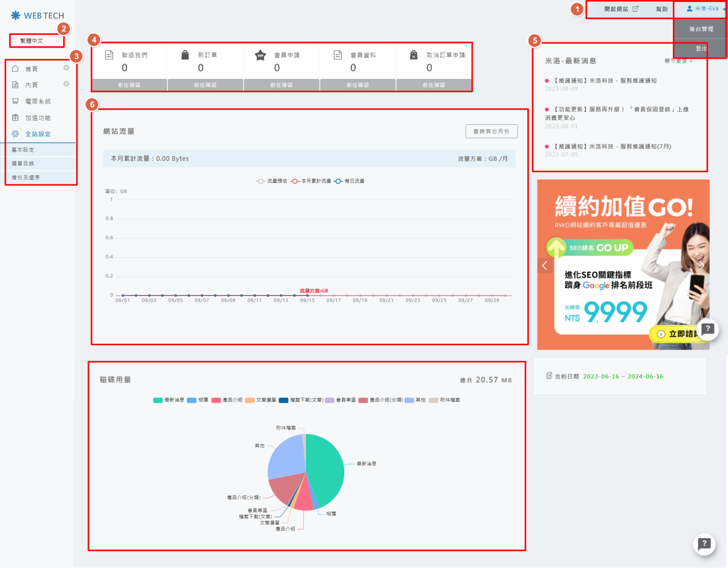
Task: Toggle 流量預估 series in chart legend
Action: click(271, 181)
